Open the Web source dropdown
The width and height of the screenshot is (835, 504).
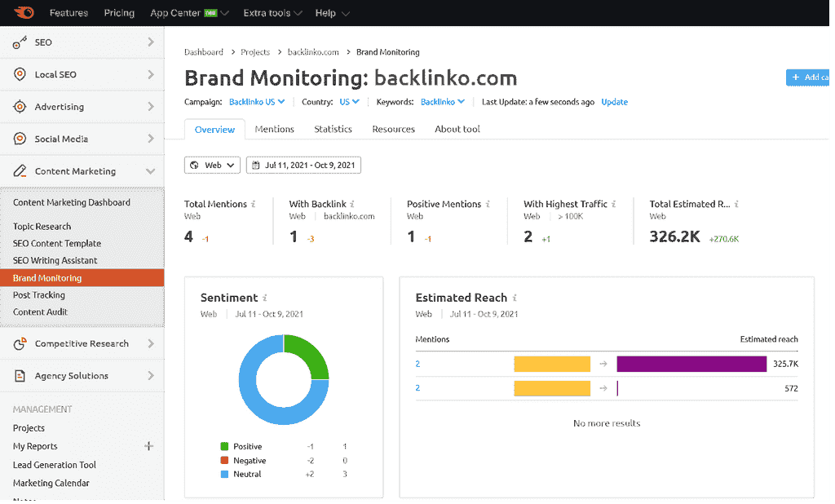point(213,166)
